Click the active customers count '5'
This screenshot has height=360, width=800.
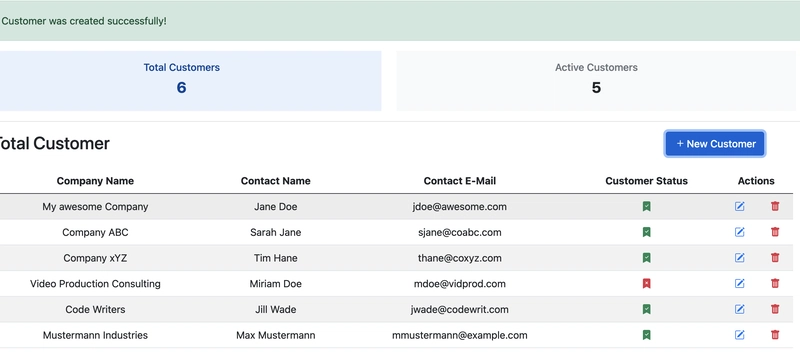coord(596,88)
